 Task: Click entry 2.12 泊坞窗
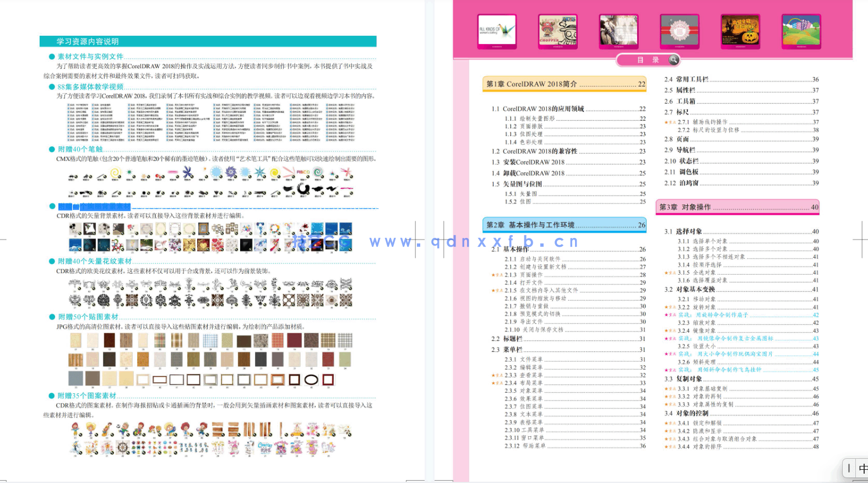[741, 183]
